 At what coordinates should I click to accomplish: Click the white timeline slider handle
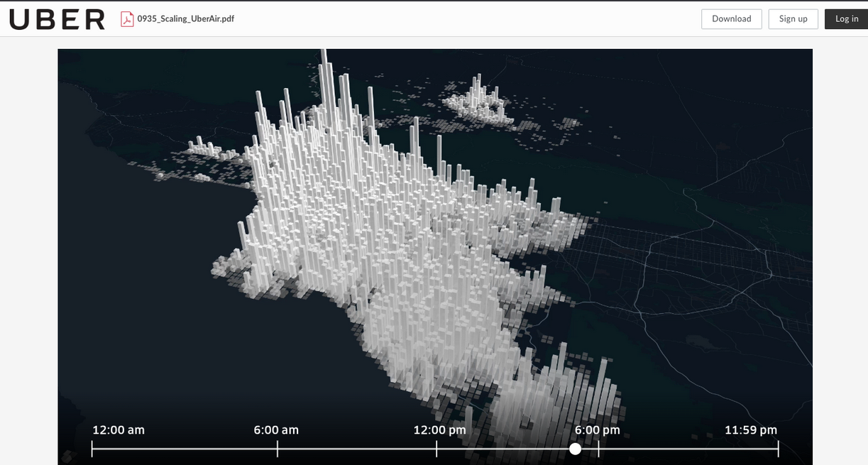(x=575, y=449)
